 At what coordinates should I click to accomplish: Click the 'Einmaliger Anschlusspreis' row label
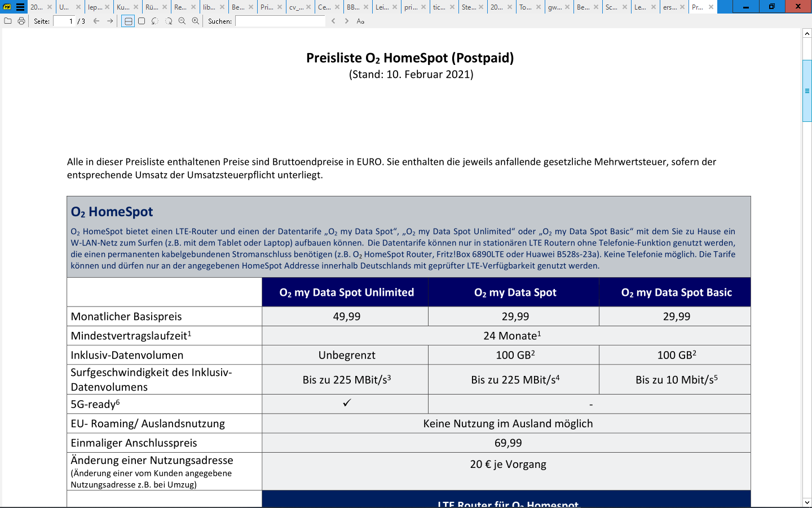134,443
